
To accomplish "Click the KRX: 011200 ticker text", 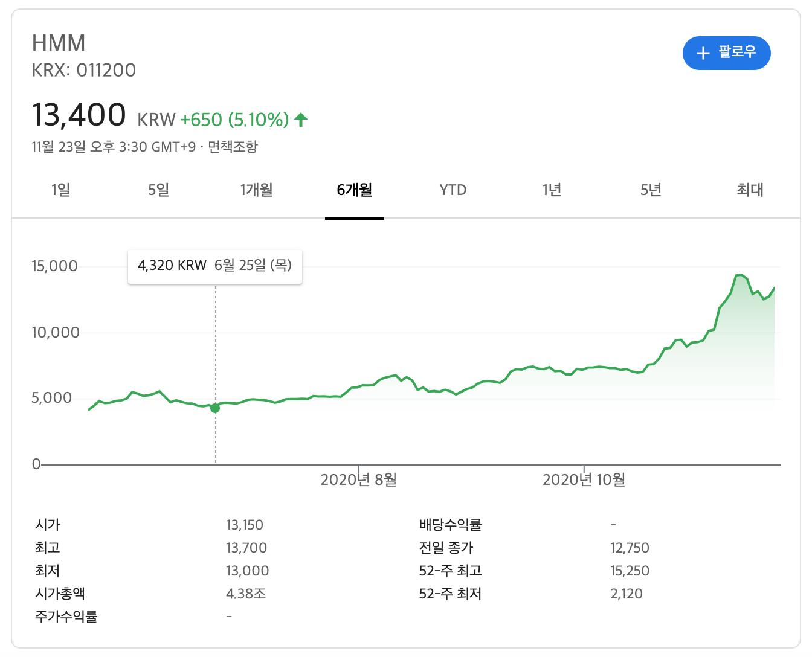I will 84,71.
